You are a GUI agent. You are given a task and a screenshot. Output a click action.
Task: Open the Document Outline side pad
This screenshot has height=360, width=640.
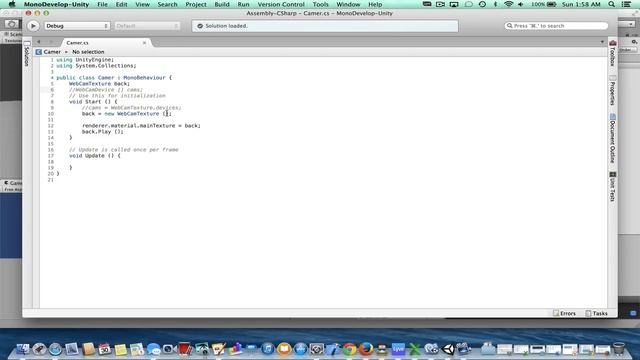(613, 139)
